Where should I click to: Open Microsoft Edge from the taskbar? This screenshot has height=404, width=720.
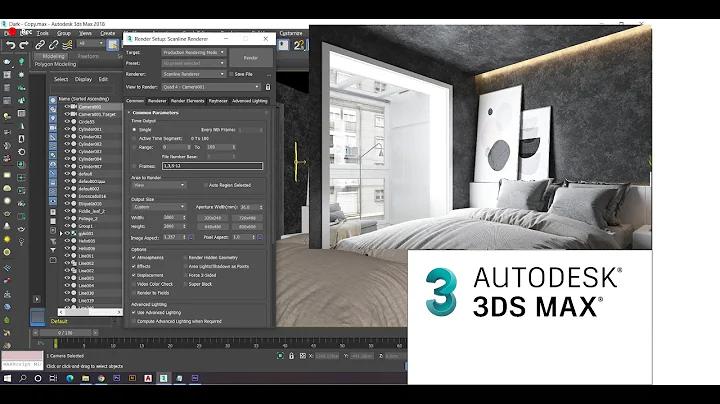tap(70, 378)
